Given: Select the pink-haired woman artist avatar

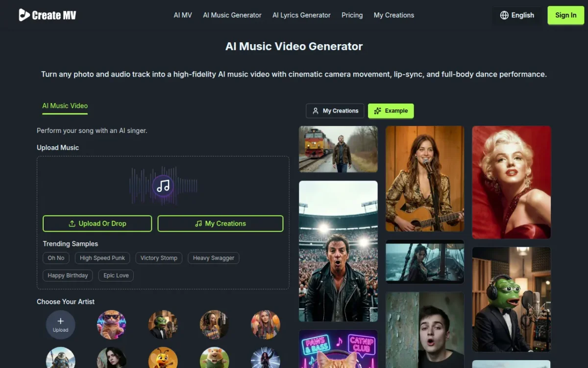Looking at the screenshot, I should (x=265, y=324).
